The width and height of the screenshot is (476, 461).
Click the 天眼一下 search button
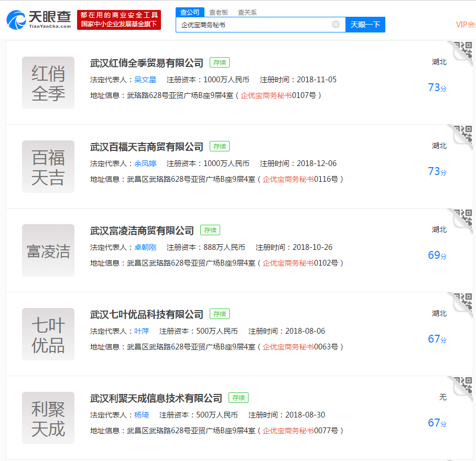365,25
